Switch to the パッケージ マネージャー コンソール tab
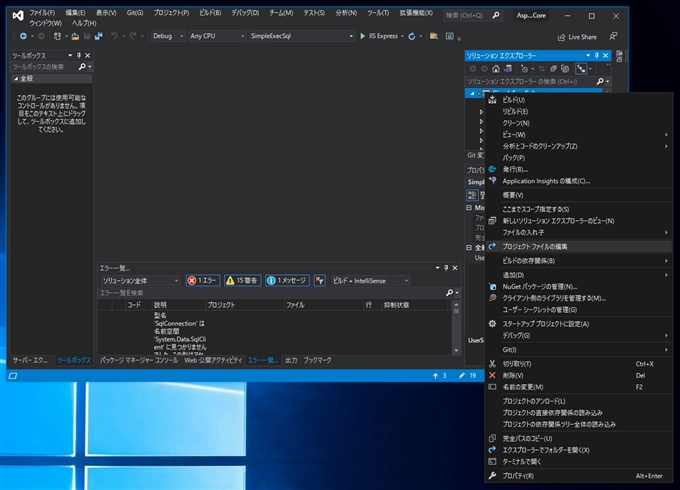The image size is (680, 490). (x=139, y=360)
